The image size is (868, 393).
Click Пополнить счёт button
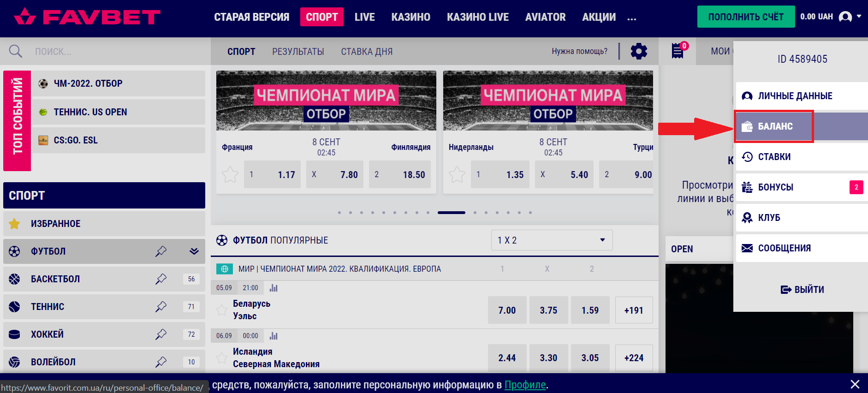[746, 17]
